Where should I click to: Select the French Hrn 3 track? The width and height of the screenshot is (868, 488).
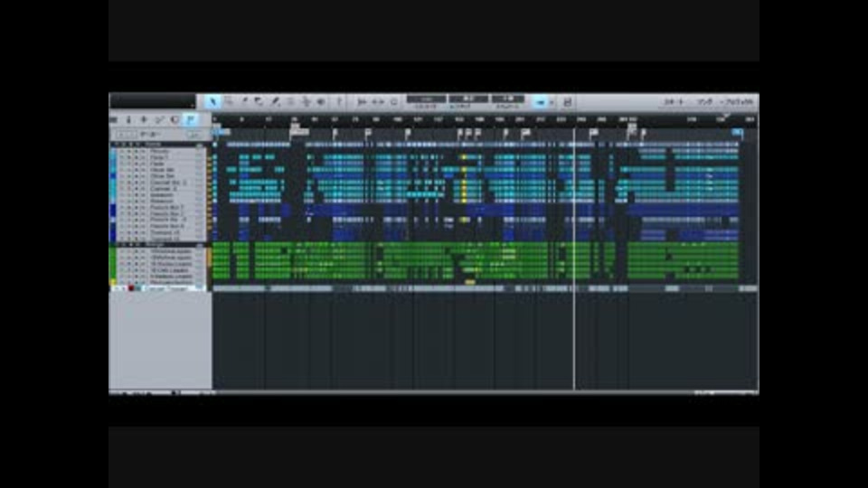(168, 220)
